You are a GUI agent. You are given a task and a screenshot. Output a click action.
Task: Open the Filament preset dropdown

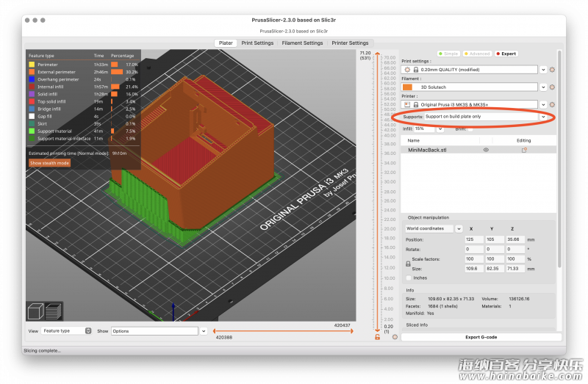tap(543, 87)
